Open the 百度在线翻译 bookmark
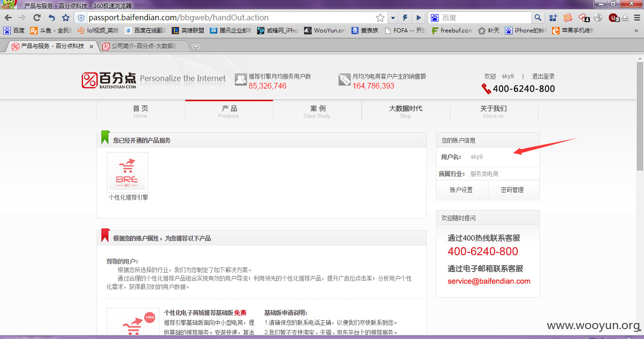Image resolution: width=644 pixels, height=339 pixels. 145,31
